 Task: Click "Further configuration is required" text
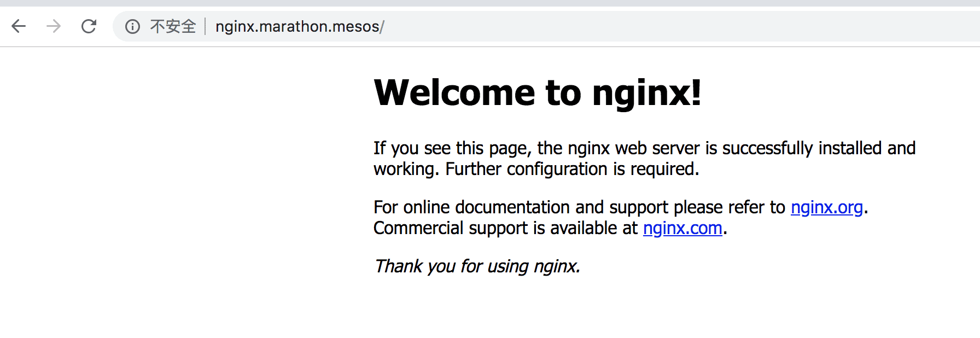coord(571,169)
